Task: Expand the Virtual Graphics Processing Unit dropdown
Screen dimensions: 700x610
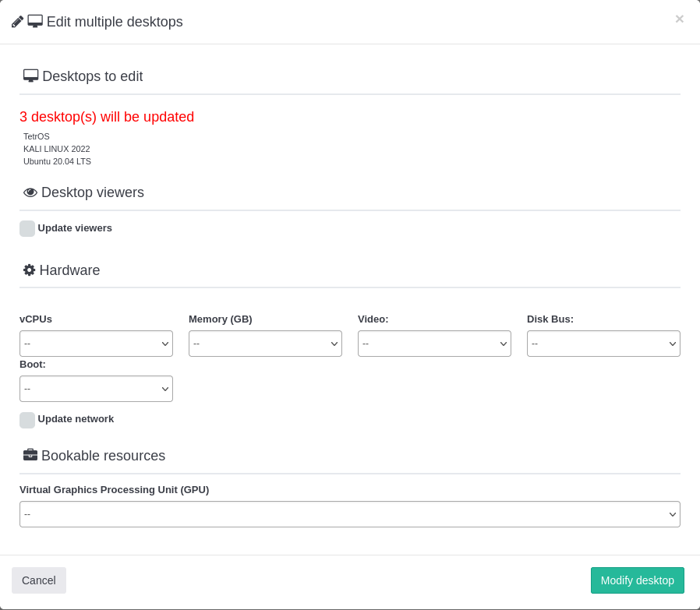Action: coord(349,514)
